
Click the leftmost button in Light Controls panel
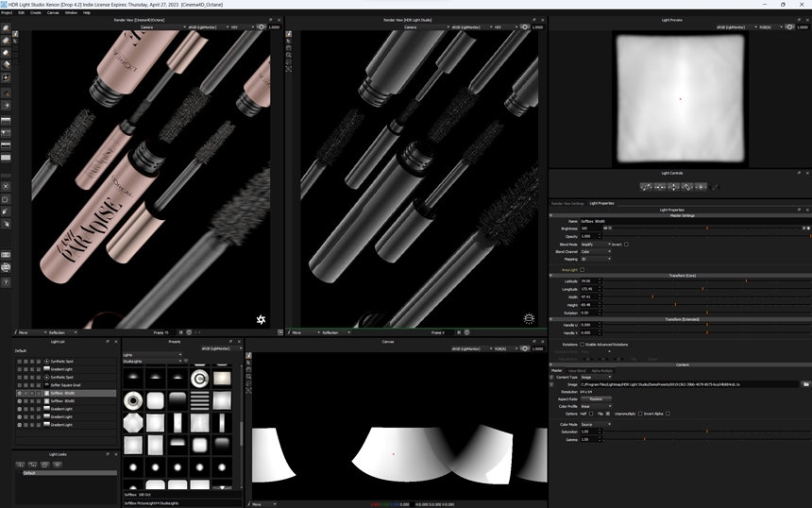pos(646,187)
